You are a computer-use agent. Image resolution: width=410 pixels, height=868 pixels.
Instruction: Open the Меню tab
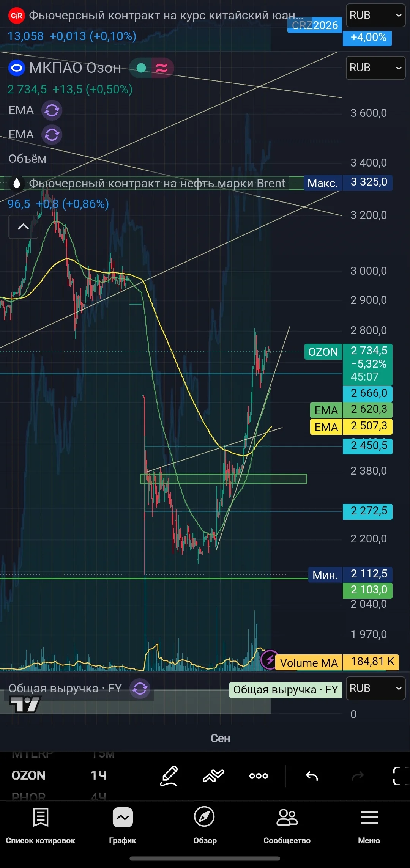(369, 826)
